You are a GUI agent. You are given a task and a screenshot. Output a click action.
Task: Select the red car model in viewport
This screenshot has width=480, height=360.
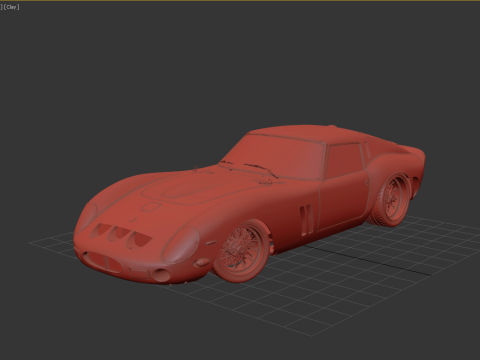click(x=249, y=204)
